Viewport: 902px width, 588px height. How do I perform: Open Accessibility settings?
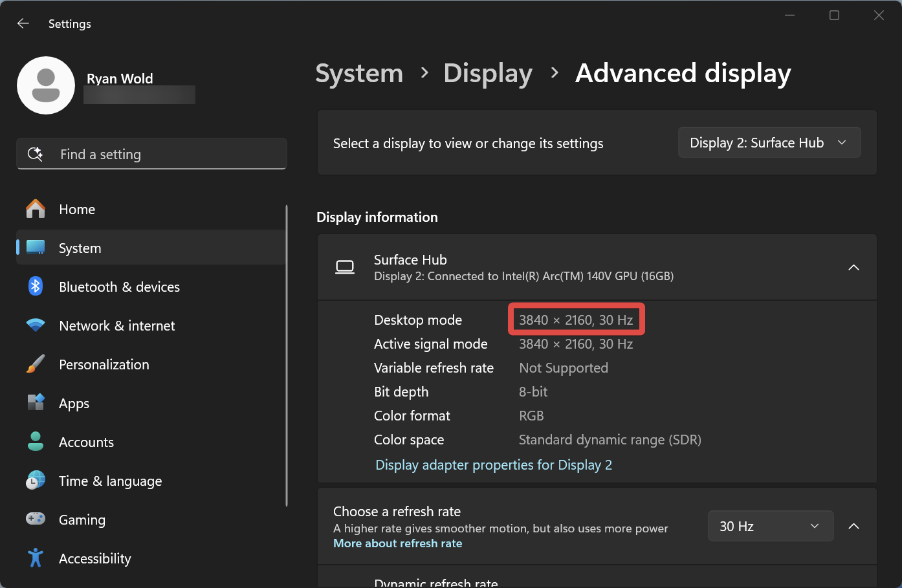[x=94, y=558]
